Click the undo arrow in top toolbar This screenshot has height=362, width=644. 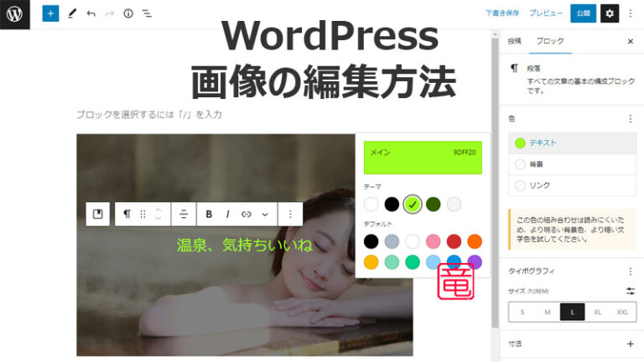[x=91, y=13]
